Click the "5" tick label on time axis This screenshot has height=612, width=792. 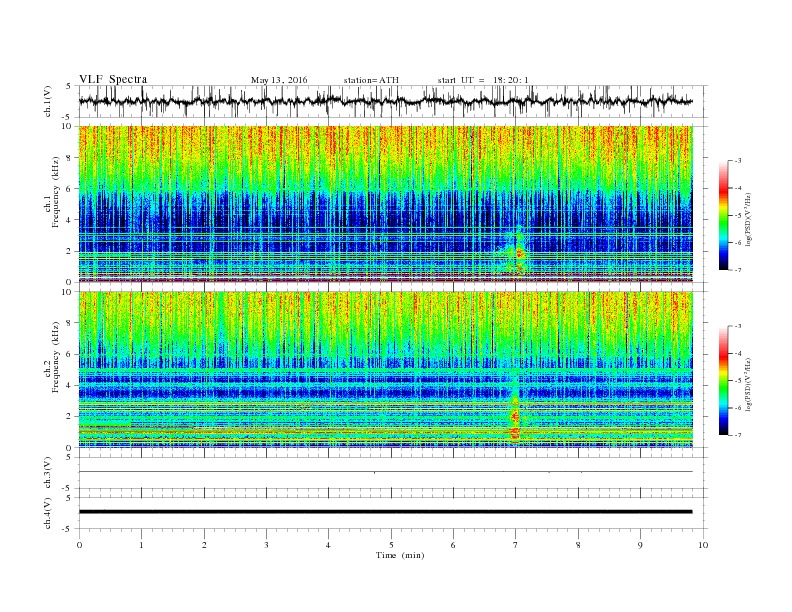pos(391,545)
